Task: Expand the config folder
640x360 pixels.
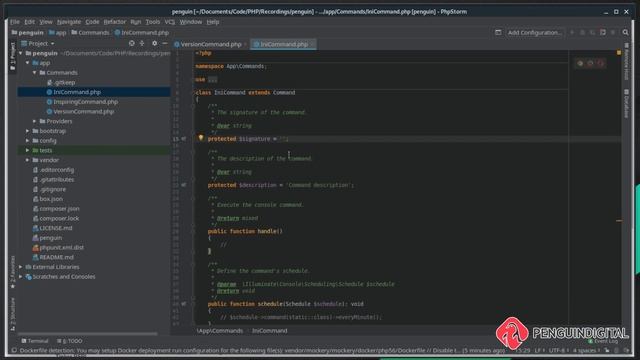Action: pyautogui.click(x=28, y=140)
